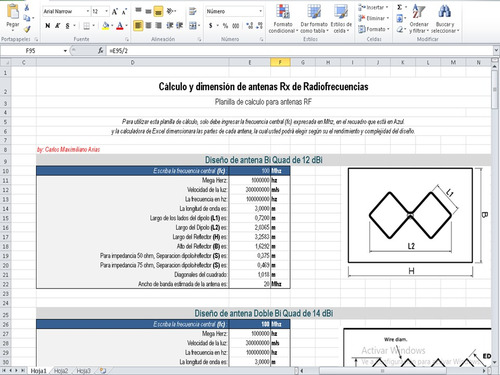
Task: Click the Borders grid icon
Action: [x=86, y=26]
